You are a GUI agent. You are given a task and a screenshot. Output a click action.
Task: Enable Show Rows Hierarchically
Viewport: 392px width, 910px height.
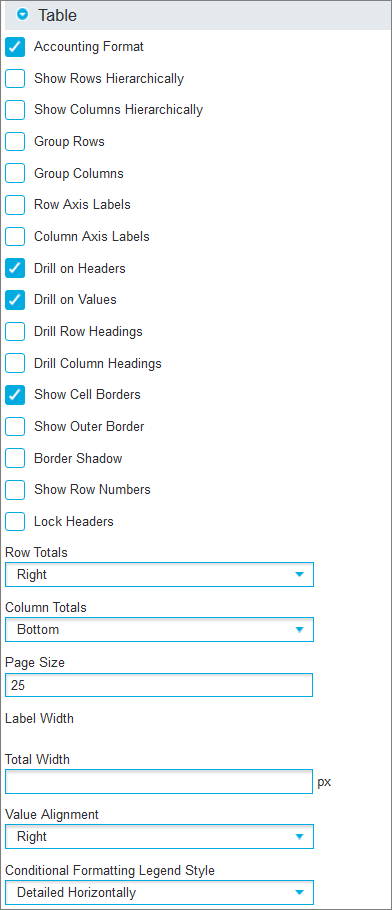tap(15, 78)
